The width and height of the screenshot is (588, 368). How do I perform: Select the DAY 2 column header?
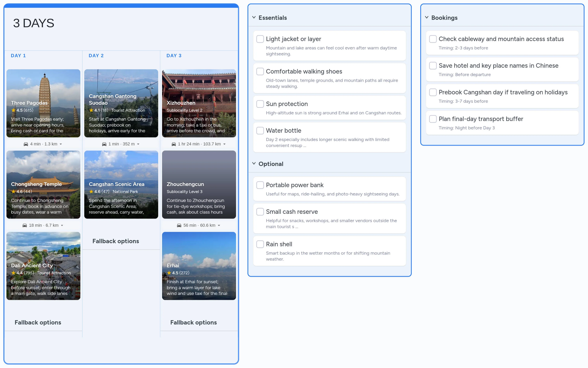tap(96, 56)
